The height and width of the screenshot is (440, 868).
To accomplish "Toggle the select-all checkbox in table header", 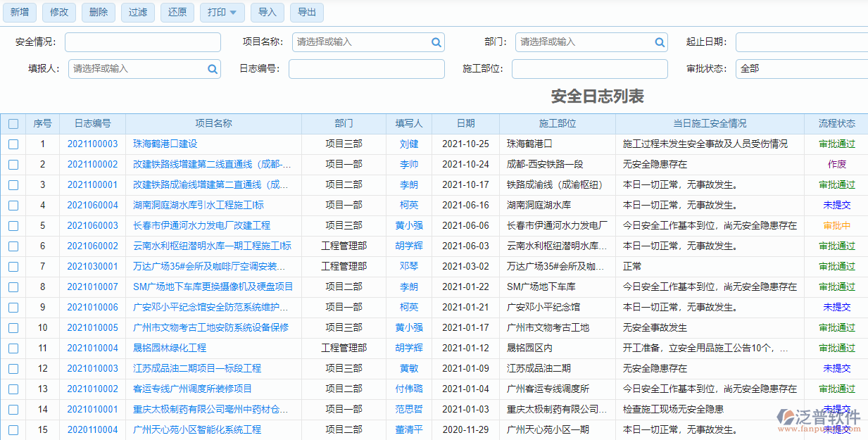I will 13,123.
